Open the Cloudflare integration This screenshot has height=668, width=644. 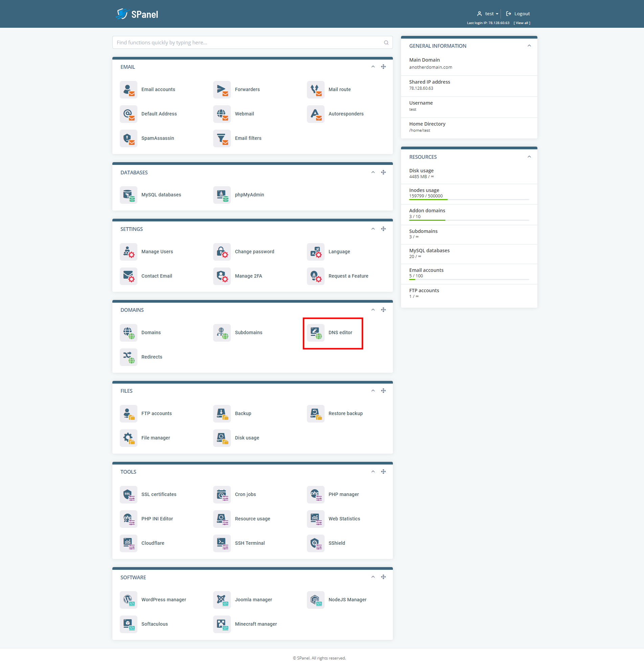[129, 543]
